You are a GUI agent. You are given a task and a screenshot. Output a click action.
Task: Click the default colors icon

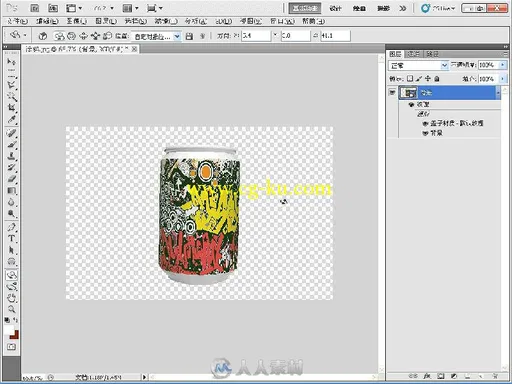[x=7, y=320]
